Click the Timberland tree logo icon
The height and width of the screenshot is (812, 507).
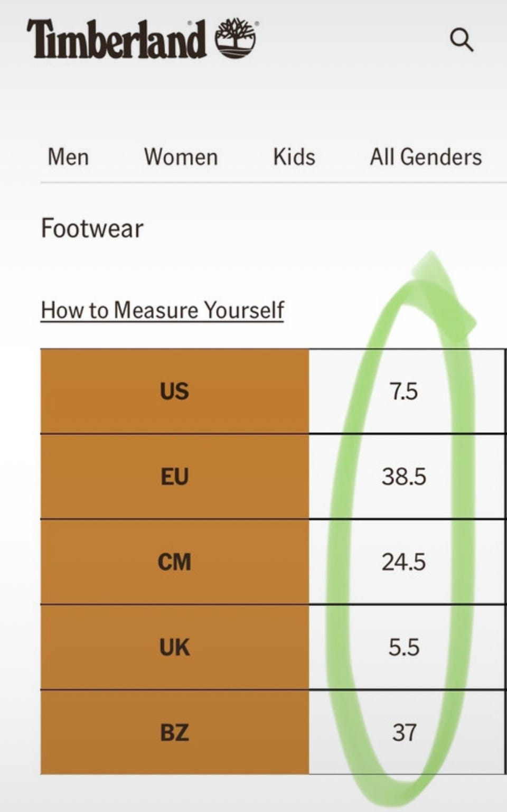tap(236, 38)
